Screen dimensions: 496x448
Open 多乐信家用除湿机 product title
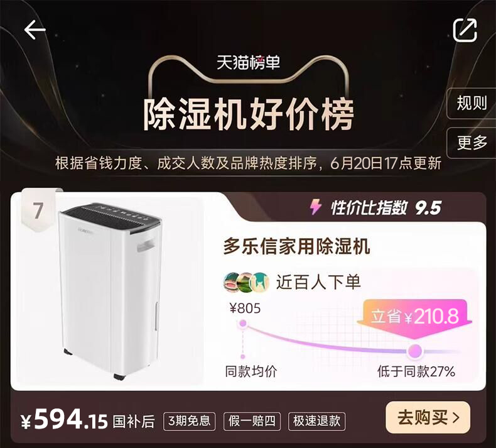pos(296,246)
